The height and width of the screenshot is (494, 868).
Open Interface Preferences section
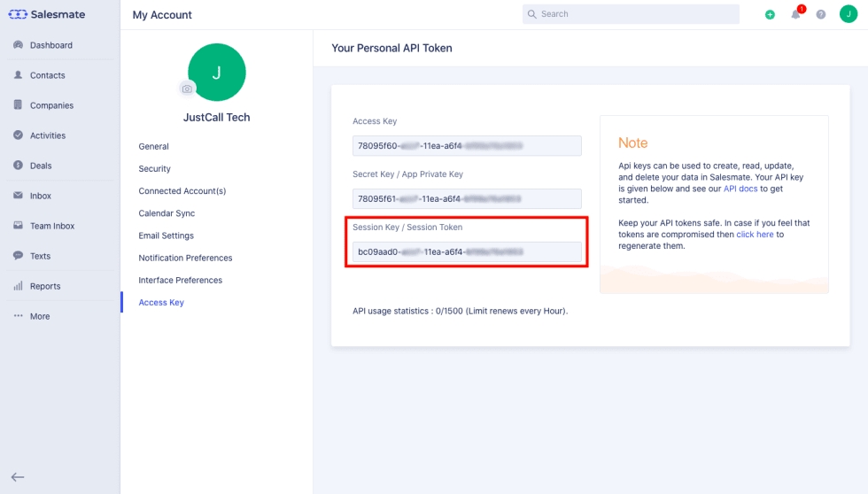(x=181, y=280)
